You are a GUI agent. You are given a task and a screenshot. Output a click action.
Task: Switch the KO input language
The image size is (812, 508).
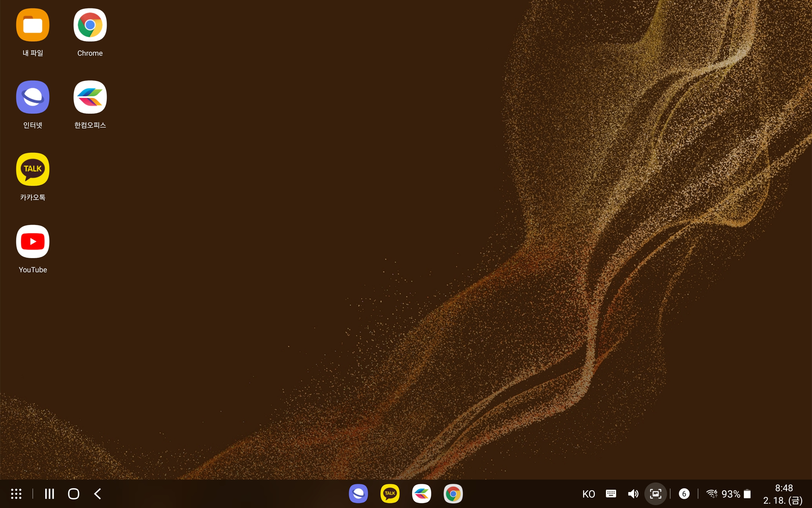(x=589, y=494)
